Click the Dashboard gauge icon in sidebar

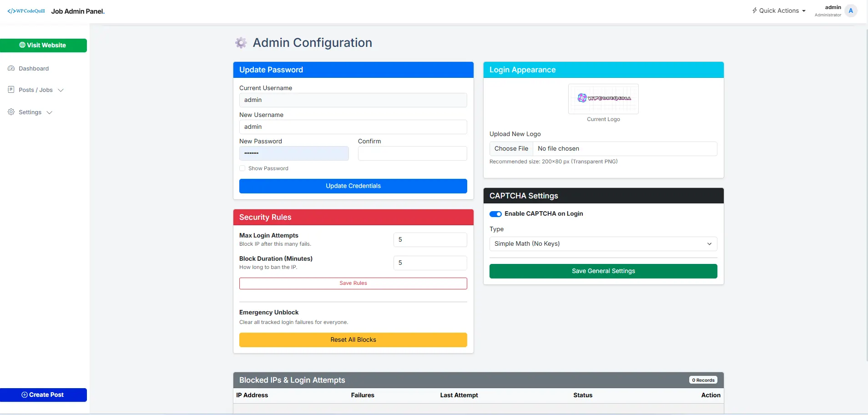[x=11, y=68]
